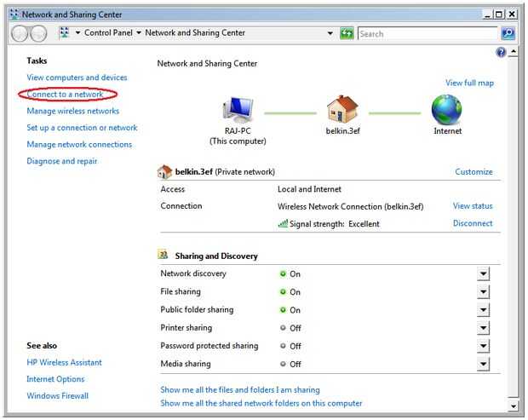Image resolution: width=528 pixels, height=420 pixels.
Task: Click Disconnect for the wireless connection
Action: [473, 223]
